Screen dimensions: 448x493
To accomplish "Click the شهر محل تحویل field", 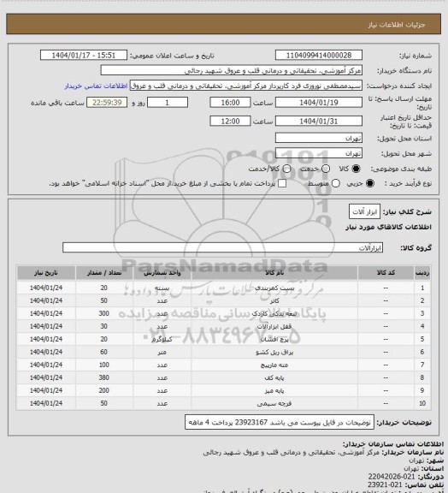I will [319, 153].
